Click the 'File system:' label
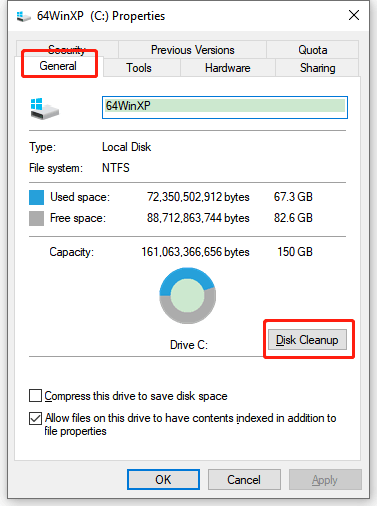Viewport: 377px width, 506px height. coord(56,168)
